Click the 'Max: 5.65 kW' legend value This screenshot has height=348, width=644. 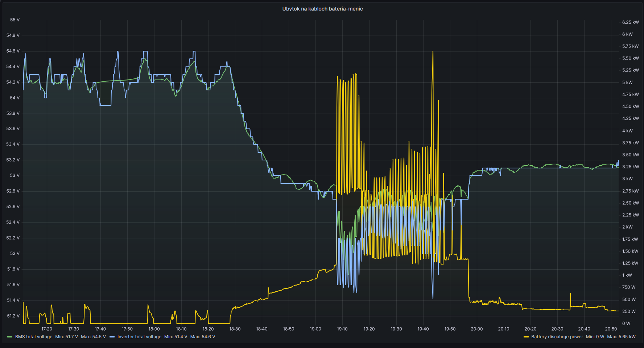click(621, 337)
